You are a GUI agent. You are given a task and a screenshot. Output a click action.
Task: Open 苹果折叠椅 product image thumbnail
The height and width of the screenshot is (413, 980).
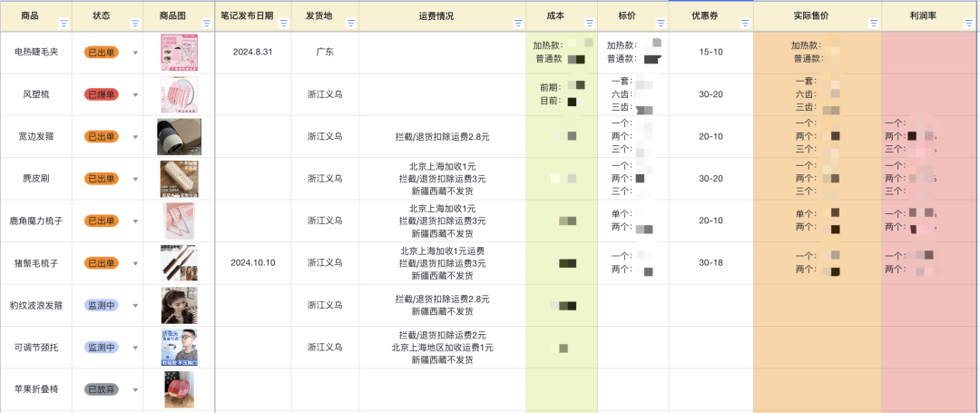point(179,390)
